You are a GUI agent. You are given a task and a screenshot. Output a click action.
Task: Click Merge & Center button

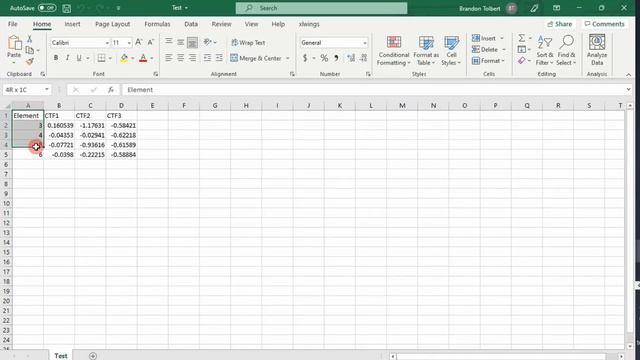[x=256, y=58]
